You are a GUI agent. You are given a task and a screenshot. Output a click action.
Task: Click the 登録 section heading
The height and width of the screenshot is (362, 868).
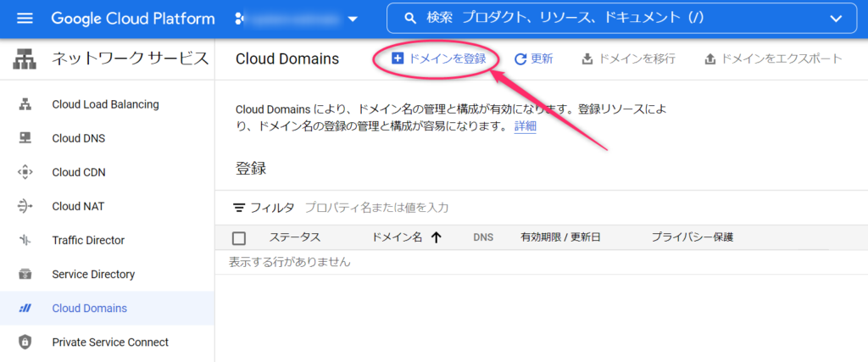(251, 168)
